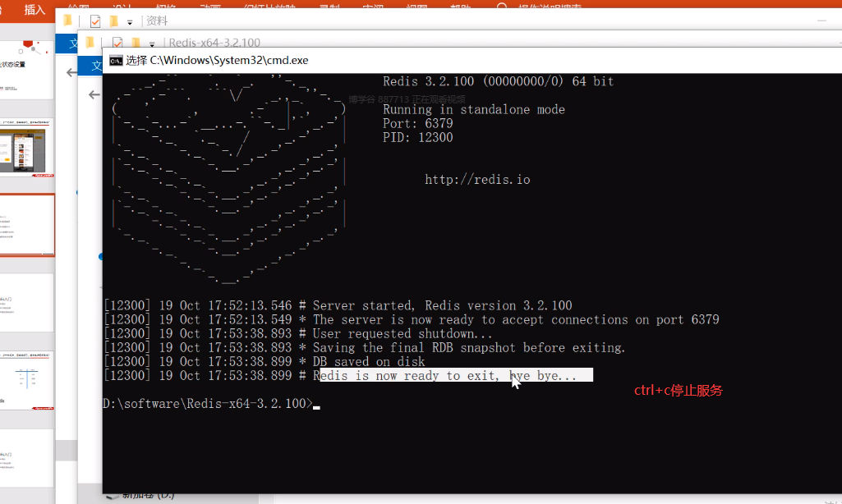Viewport: 842px width, 504px height.
Task: Select the currently highlighted red-bordered slide thumbnail
Action: click(27, 225)
